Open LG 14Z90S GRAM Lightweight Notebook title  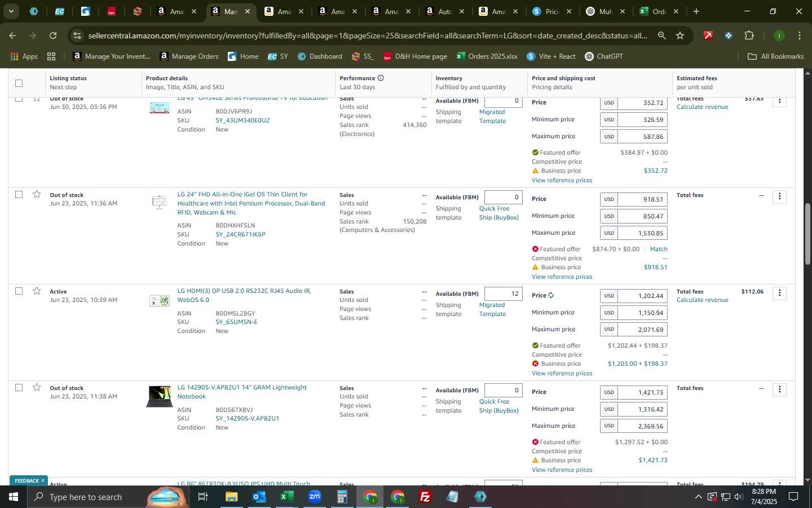[242, 392]
